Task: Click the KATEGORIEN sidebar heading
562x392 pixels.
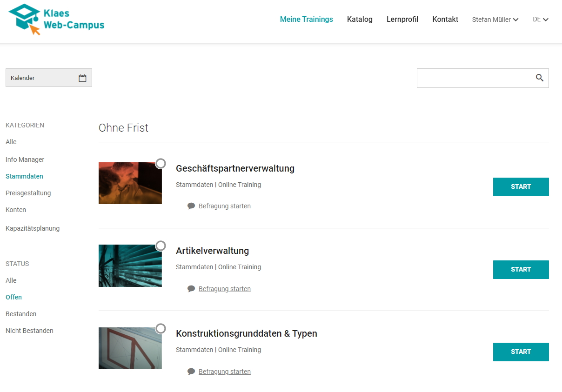Action: (x=25, y=125)
